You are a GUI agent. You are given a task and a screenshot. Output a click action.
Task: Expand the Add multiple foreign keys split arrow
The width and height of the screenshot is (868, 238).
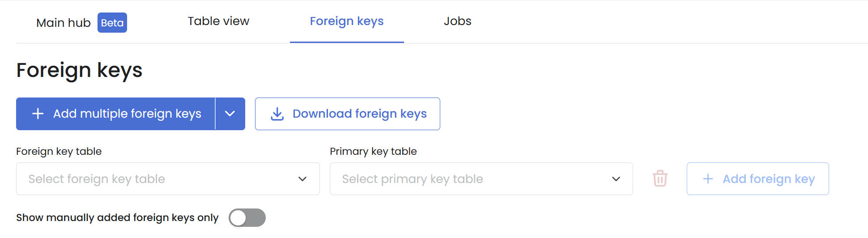coord(230,114)
